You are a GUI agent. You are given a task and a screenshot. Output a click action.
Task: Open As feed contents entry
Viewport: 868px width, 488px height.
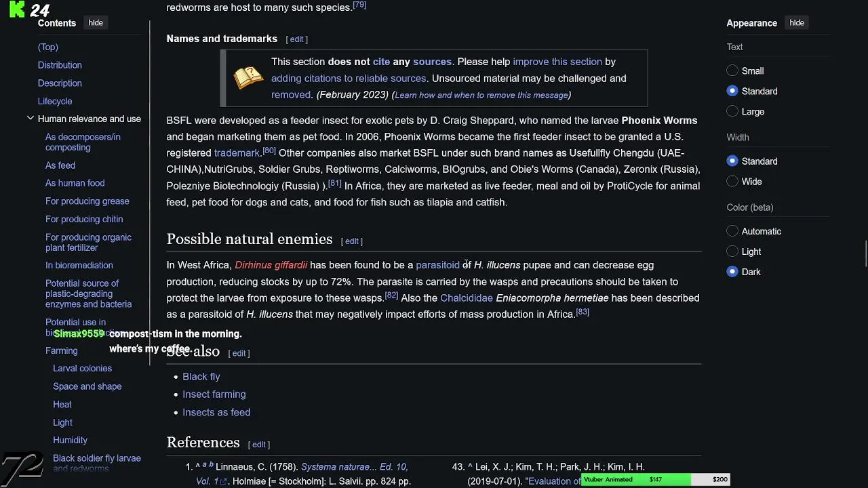pos(60,165)
